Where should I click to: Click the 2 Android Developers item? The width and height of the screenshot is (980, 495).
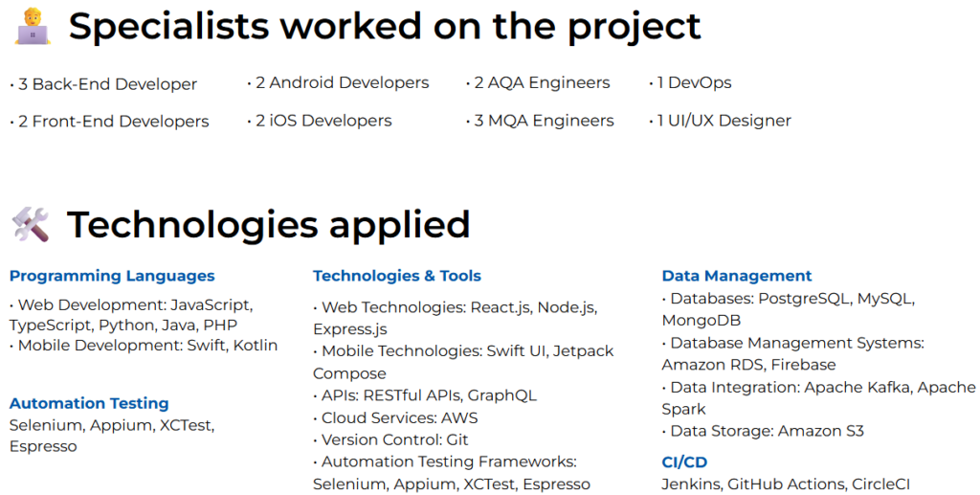(338, 82)
